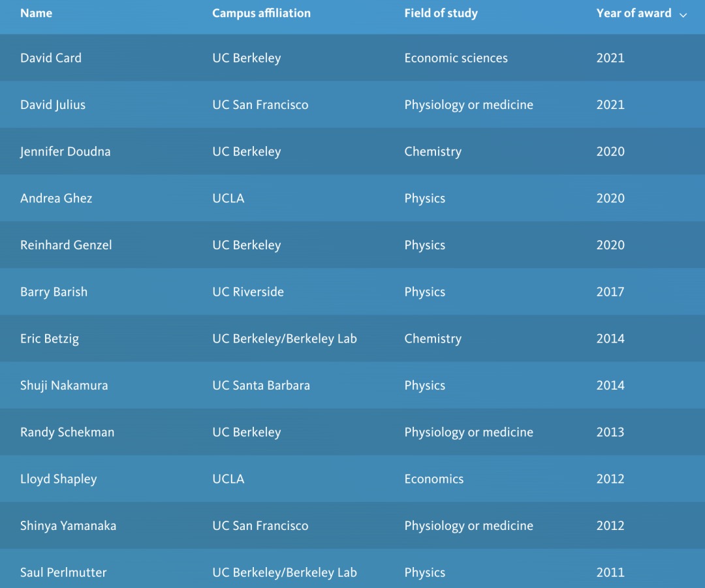Viewport: 705px width, 588px height.
Task: Select Eric Betzig's UC Berkeley/Berkeley Lab affiliation
Action: point(285,339)
